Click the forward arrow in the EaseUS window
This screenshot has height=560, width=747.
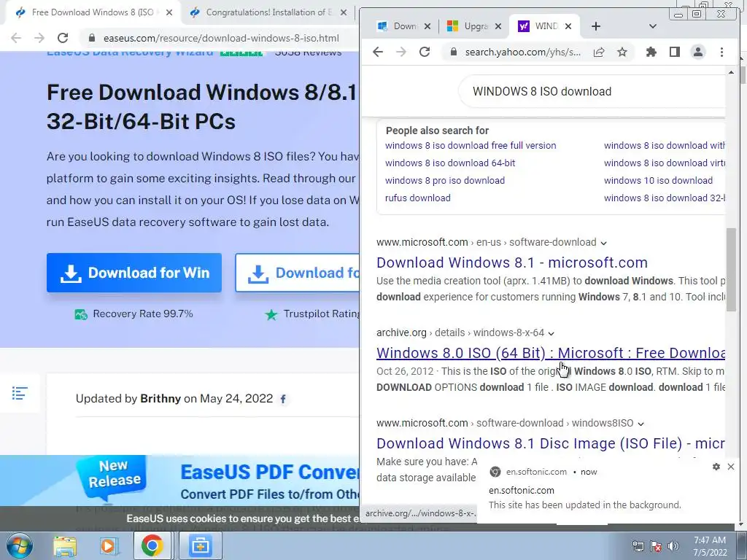[39, 38]
